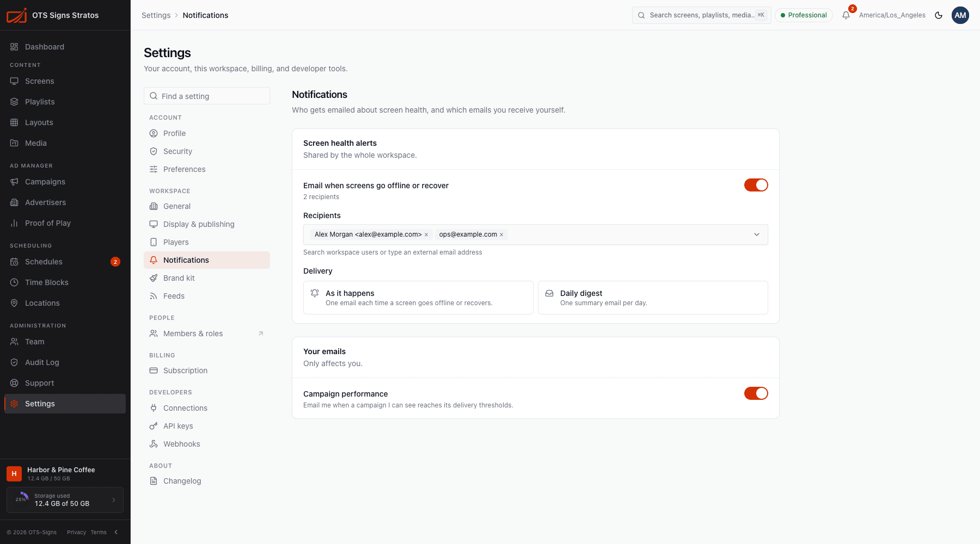Click the Find a setting search field

[207, 96]
